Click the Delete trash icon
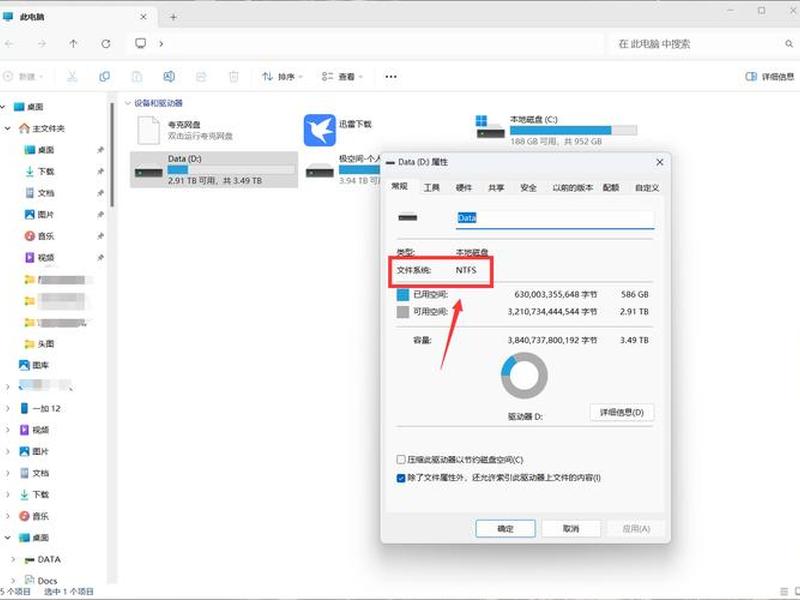800x600 pixels. (x=234, y=77)
